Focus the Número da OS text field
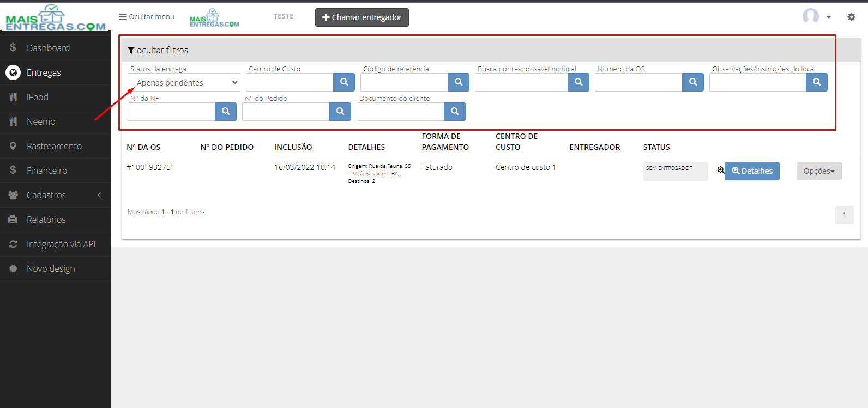868x408 pixels. (638, 82)
